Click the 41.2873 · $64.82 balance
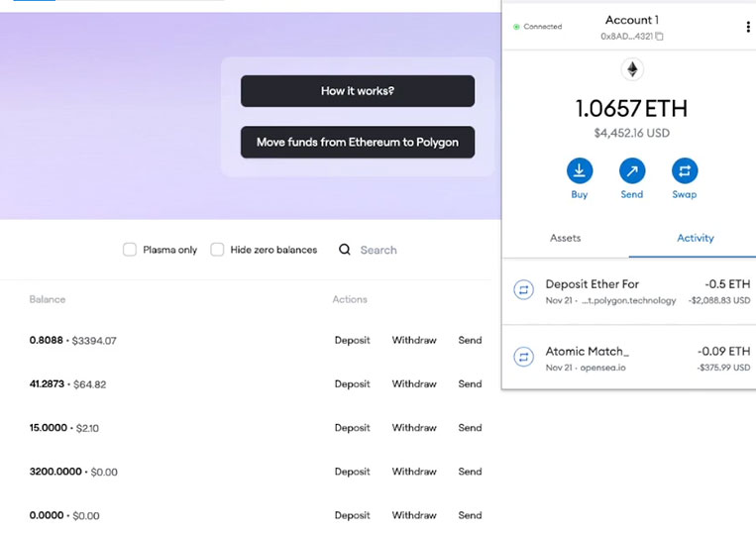The image size is (756, 536). [67, 384]
